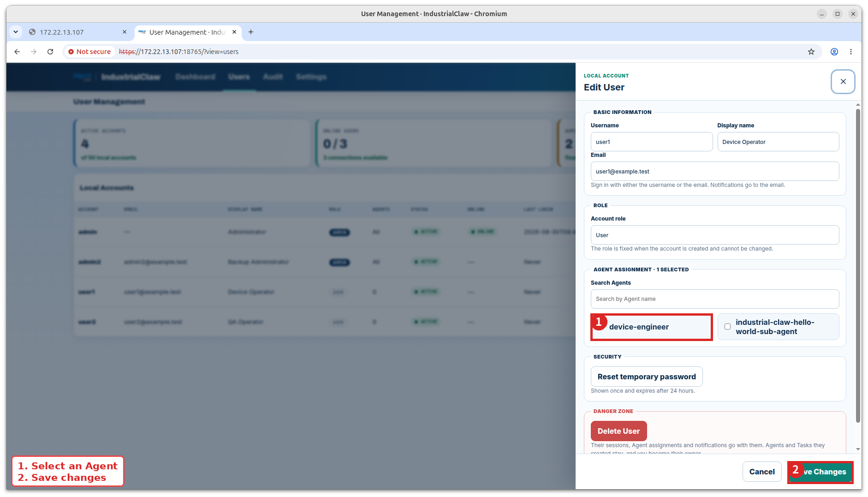
Task: Open the Users nav item
Action: tap(239, 77)
